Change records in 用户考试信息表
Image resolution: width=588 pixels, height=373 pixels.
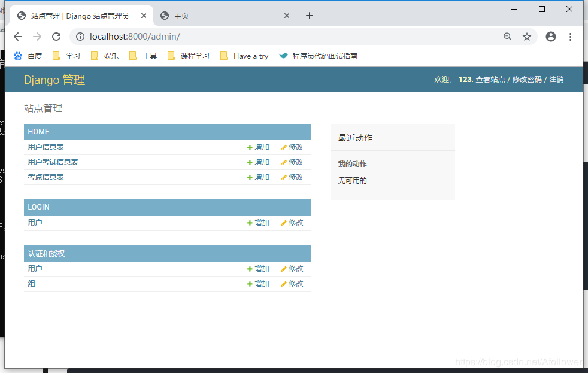(292, 162)
